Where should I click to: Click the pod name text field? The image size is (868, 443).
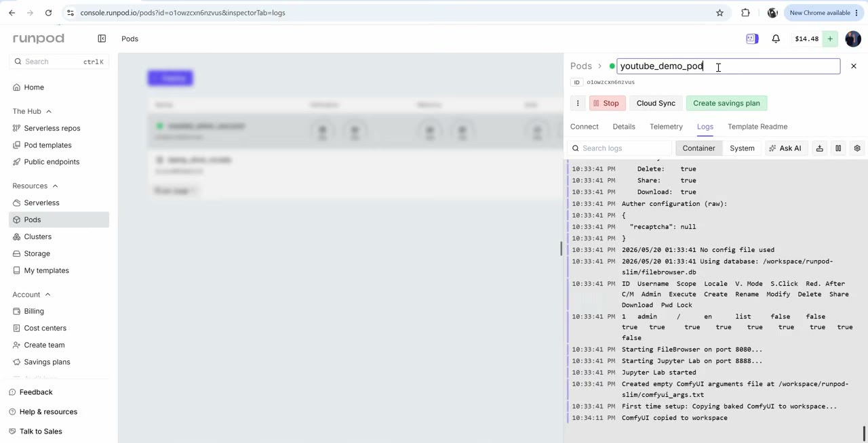click(728, 66)
